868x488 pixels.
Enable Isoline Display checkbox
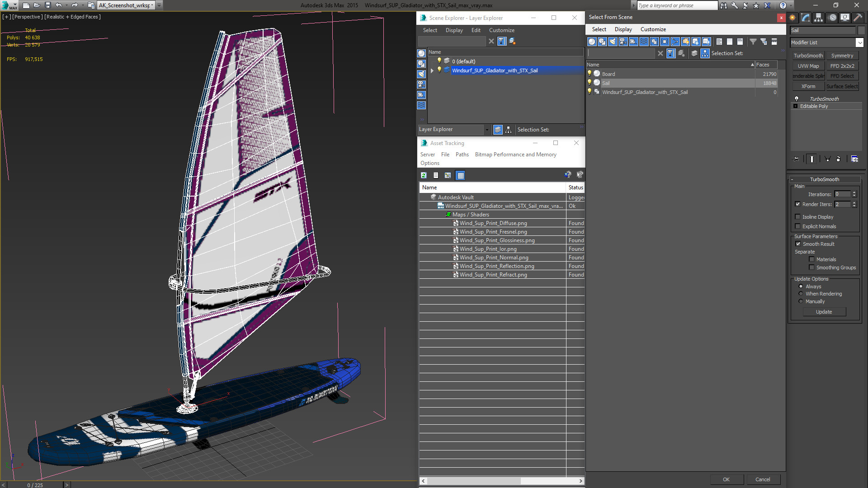[x=798, y=217]
